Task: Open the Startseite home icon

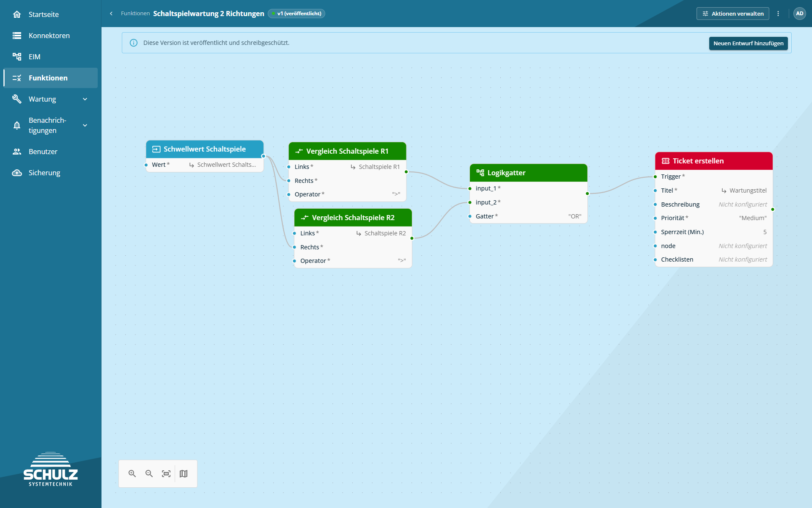Action: 17,14
